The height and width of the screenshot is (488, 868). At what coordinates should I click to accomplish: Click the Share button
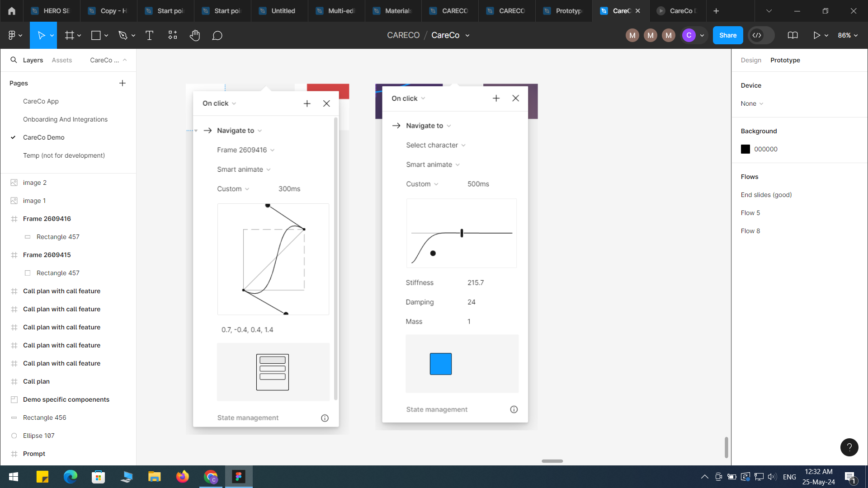click(728, 35)
